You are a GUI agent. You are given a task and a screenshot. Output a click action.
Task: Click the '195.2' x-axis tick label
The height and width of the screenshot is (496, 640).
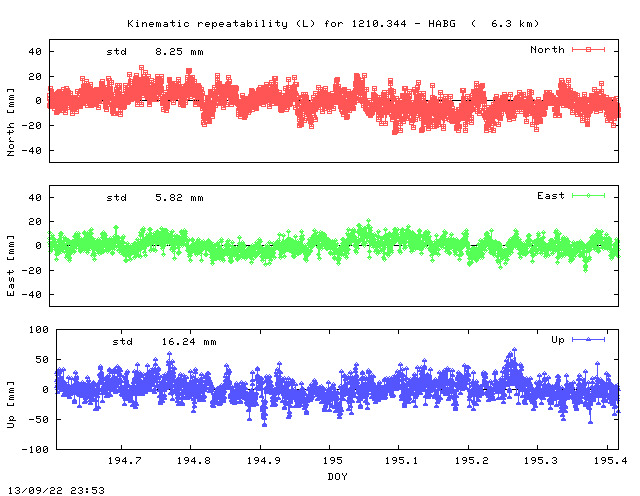click(x=472, y=460)
